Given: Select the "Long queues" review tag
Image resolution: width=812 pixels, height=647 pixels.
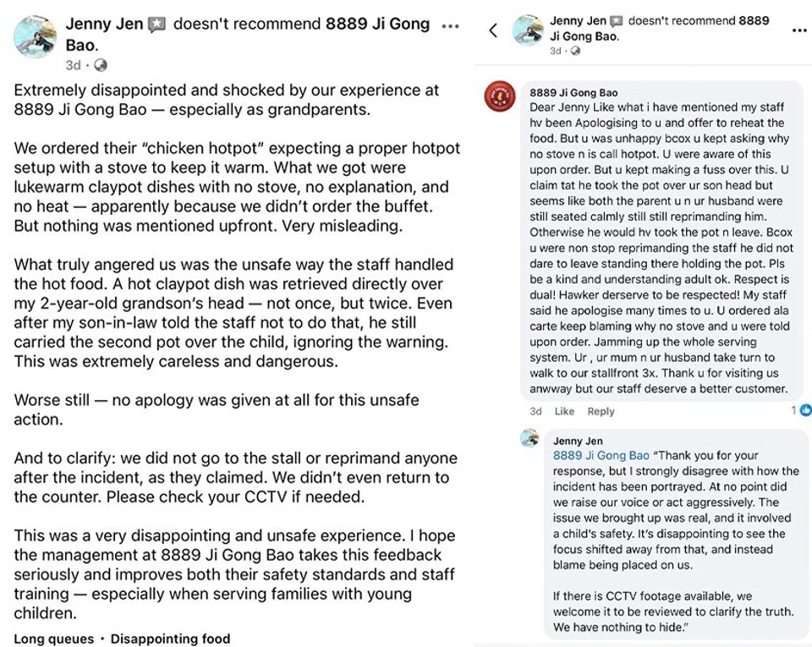Looking at the screenshot, I should [53, 639].
